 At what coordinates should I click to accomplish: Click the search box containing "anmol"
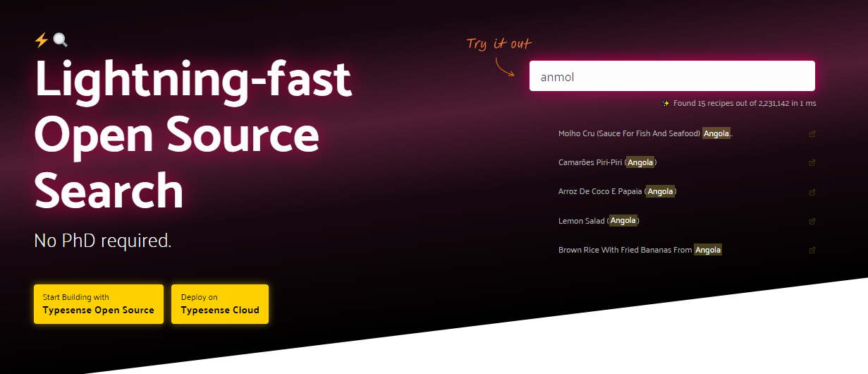coord(672,76)
